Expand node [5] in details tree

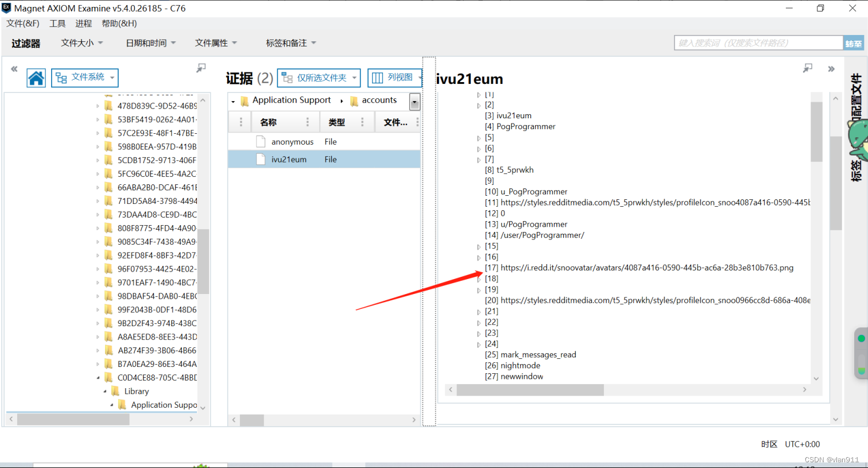[x=479, y=138]
